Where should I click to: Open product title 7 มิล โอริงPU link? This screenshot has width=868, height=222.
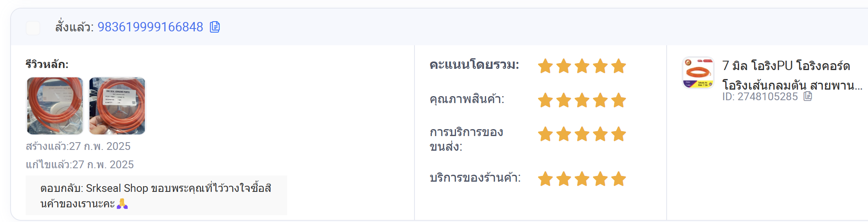click(x=792, y=75)
